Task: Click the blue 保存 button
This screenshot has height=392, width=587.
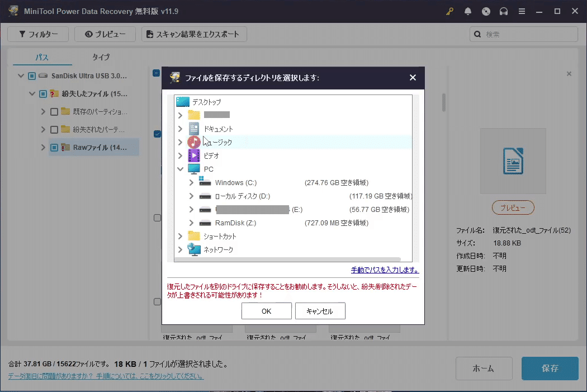Action: point(550,369)
